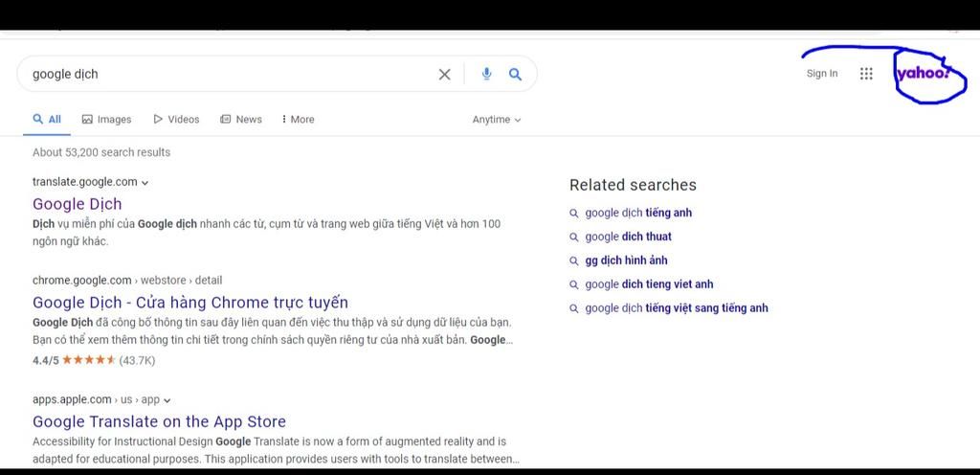Screen dimensions: 980x475
Task: Click the blue magnifying glass search icon
Action: 515,75
